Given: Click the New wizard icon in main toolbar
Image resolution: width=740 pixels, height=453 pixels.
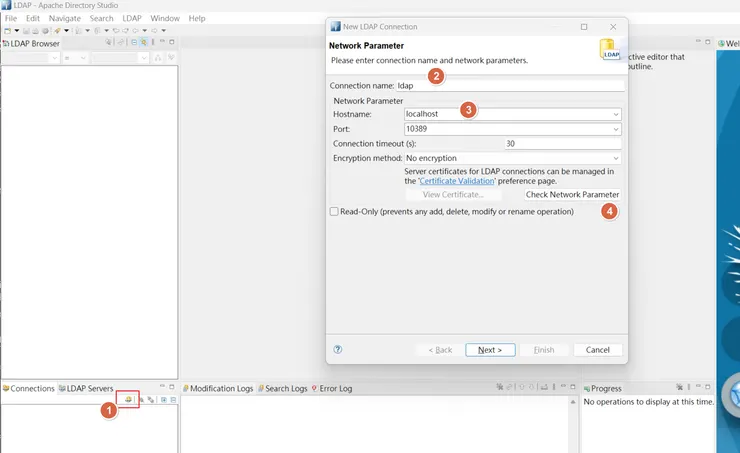Looking at the screenshot, I should (x=7, y=31).
